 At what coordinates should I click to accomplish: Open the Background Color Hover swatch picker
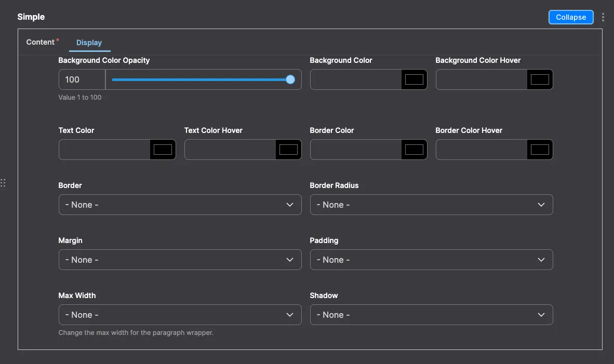[540, 79]
